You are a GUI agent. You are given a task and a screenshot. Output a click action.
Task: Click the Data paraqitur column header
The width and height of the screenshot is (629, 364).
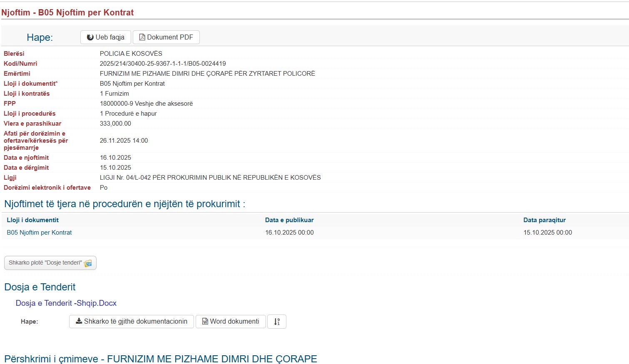coord(544,220)
